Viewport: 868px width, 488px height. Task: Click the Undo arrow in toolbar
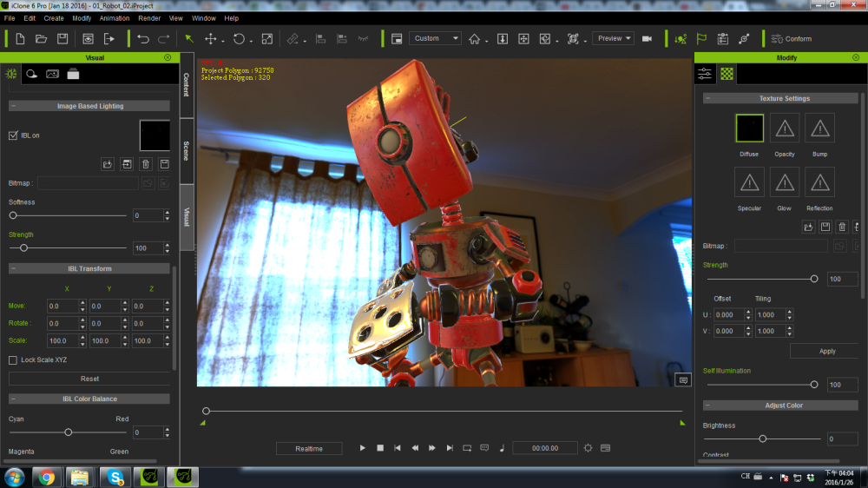(143, 38)
